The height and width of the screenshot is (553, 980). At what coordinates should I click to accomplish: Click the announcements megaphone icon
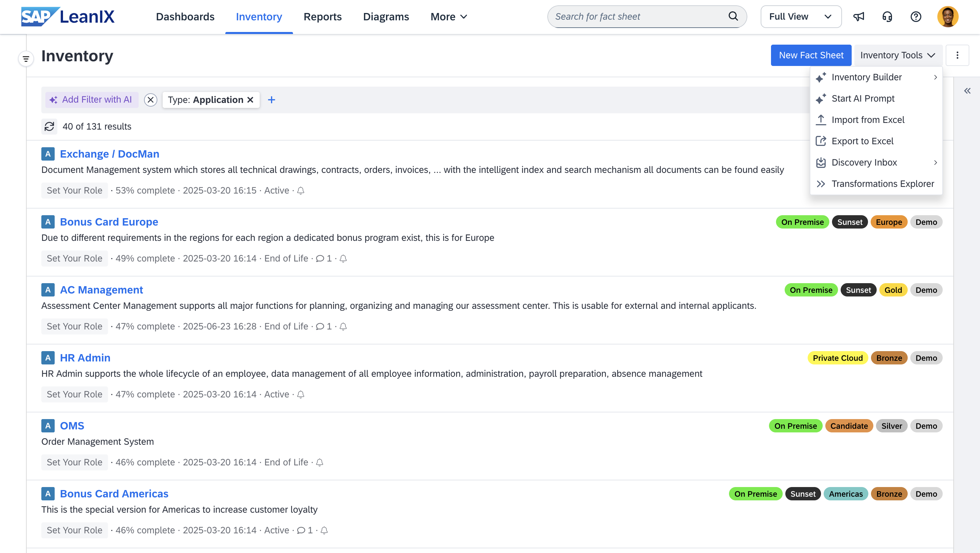pos(859,17)
